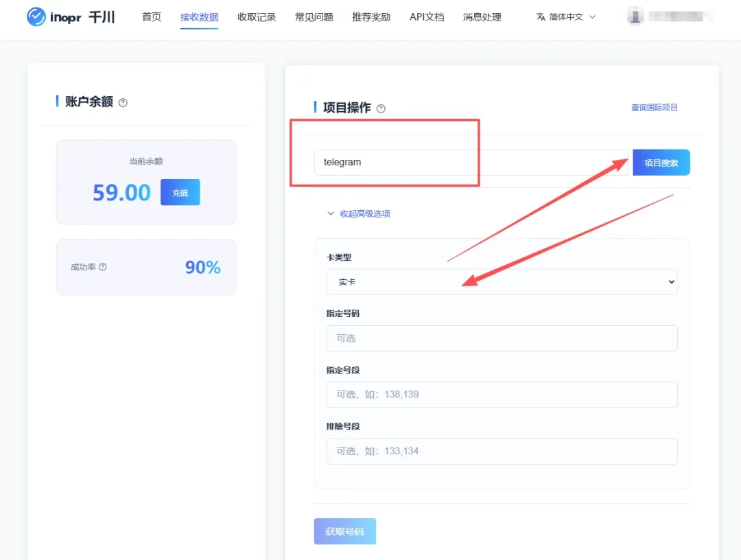Open 常见问题 page

point(314,17)
